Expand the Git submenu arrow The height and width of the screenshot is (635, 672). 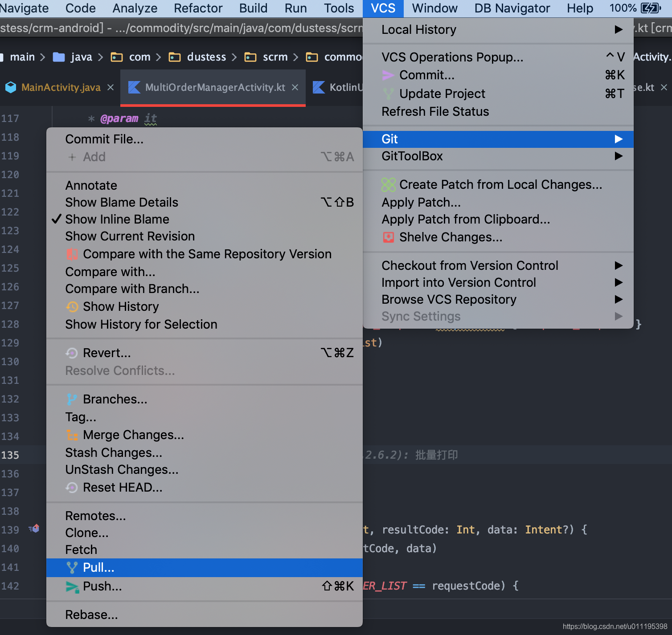pos(619,139)
